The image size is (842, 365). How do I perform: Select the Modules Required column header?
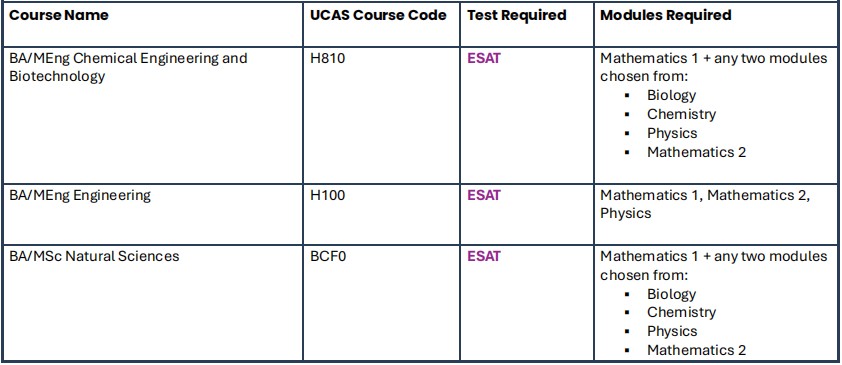pos(665,15)
